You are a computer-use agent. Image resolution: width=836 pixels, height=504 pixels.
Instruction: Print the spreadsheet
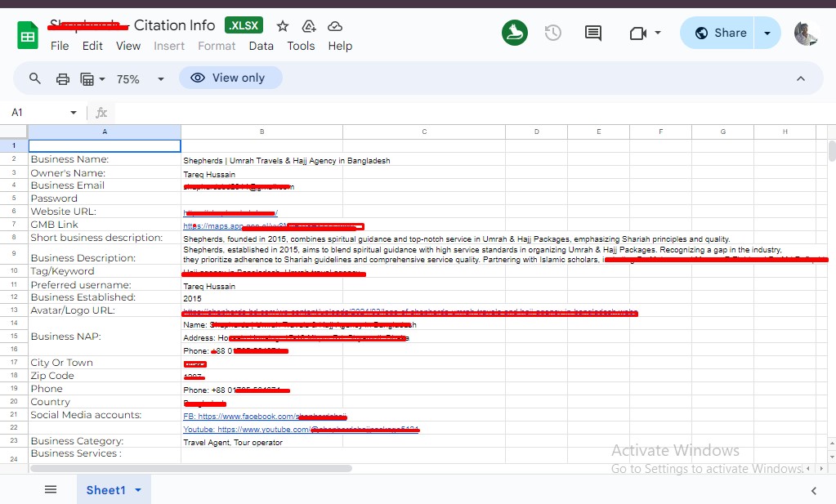[x=62, y=78]
